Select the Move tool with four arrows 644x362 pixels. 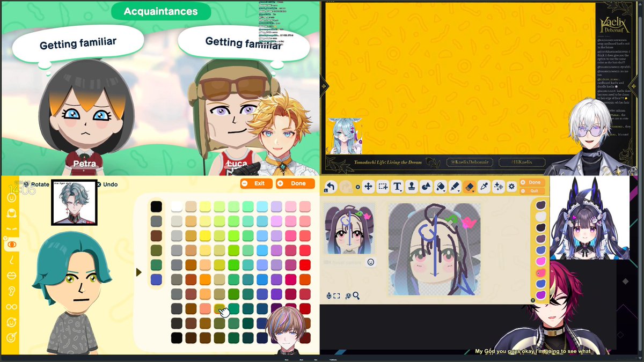369,187
